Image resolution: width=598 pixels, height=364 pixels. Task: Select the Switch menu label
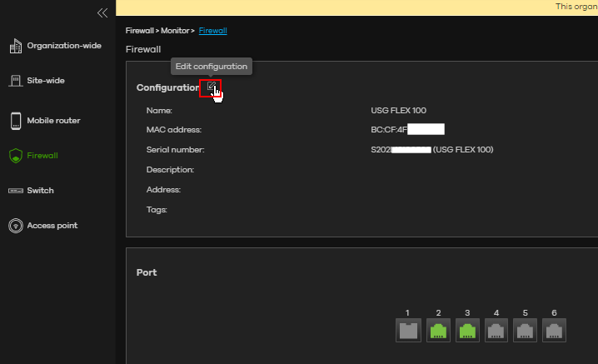(x=40, y=191)
